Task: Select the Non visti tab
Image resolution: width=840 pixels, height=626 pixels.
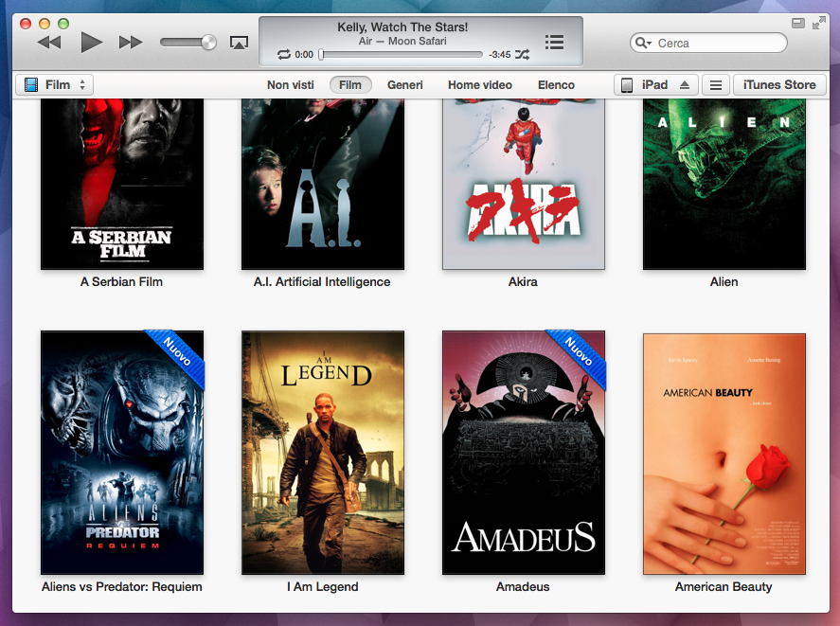Action: tap(291, 84)
